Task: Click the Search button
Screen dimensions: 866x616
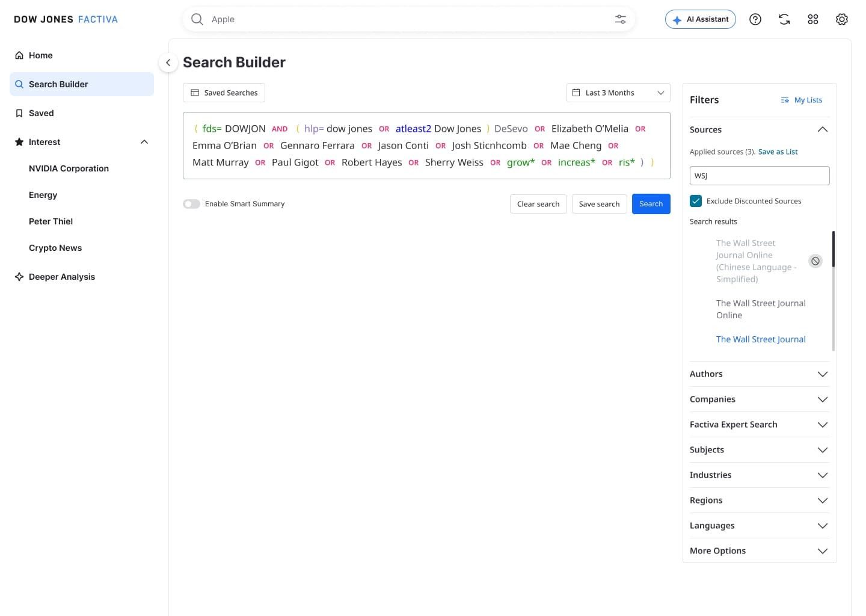Action: [651, 204]
